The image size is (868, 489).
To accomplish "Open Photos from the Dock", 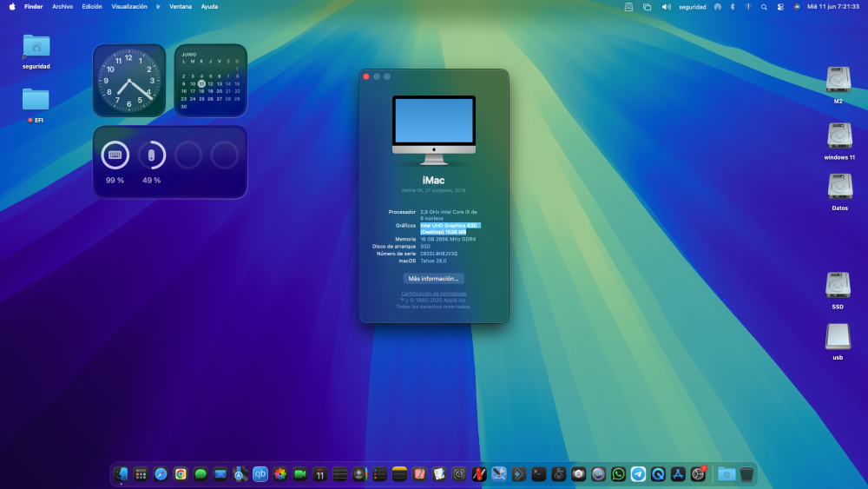I will point(280,474).
